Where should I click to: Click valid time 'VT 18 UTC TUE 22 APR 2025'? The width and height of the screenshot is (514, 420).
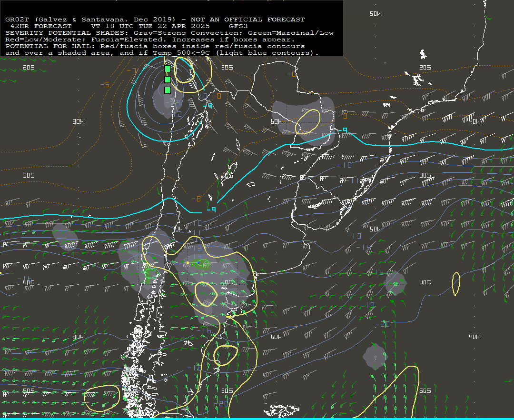pos(150,26)
